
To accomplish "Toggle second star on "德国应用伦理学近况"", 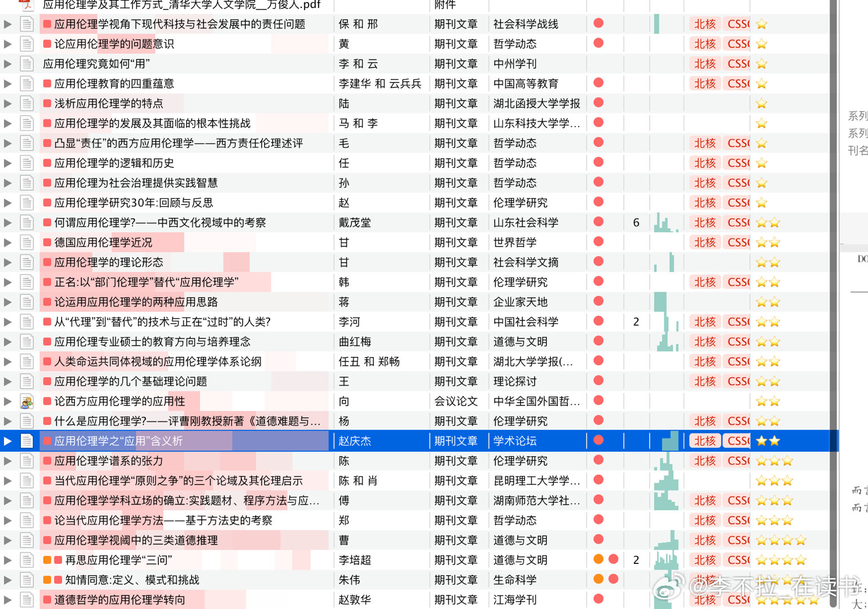I will (x=773, y=242).
